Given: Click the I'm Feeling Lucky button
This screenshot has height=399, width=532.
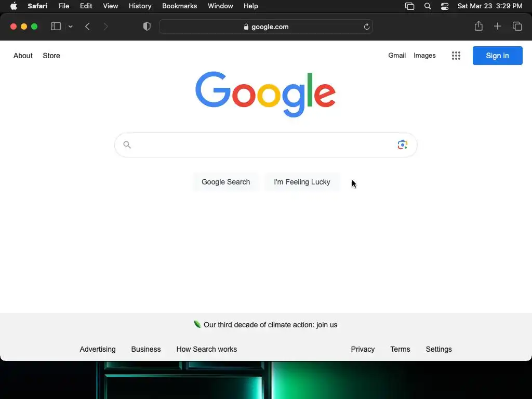Looking at the screenshot, I should [302, 182].
